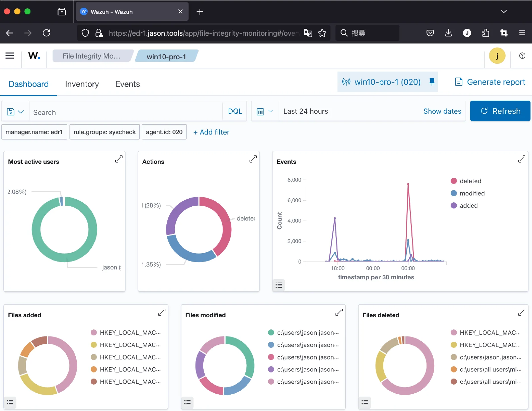Click the deleted legend color dot

pos(454,181)
